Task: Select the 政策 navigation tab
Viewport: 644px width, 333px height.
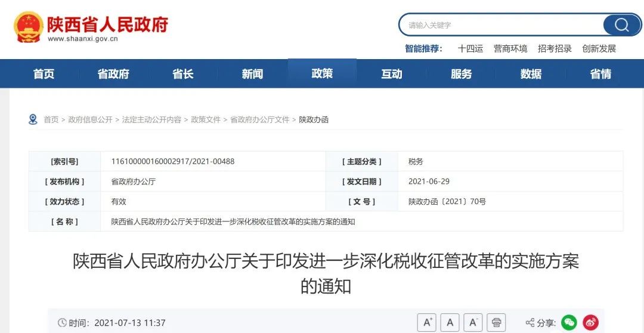Action: (x=322, y=73)
